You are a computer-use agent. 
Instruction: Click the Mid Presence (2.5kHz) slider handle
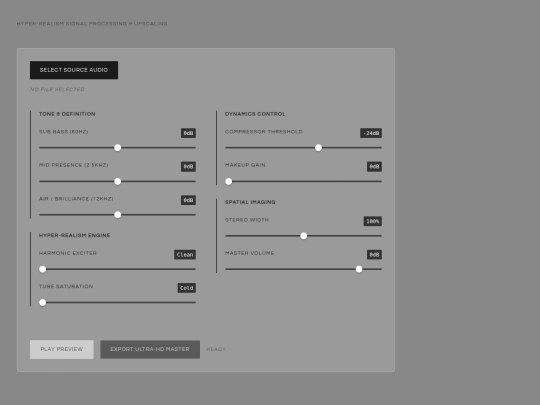click(117, 181)
